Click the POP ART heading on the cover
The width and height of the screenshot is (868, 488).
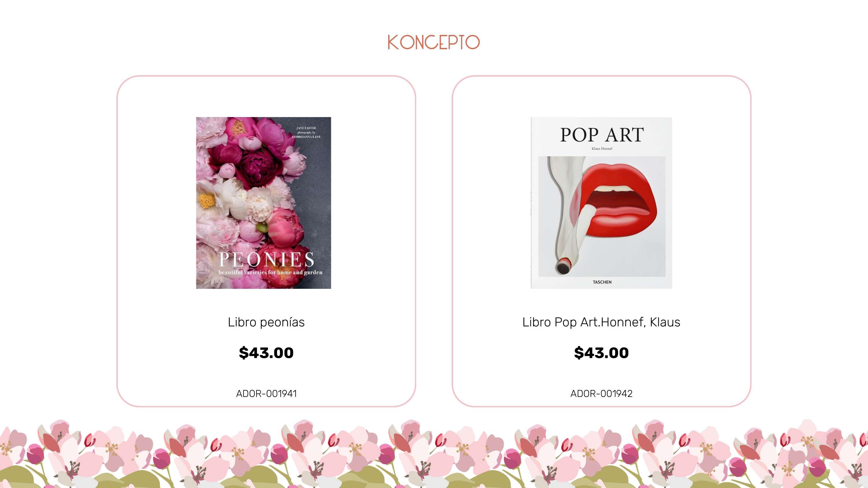tap(602, 135)
